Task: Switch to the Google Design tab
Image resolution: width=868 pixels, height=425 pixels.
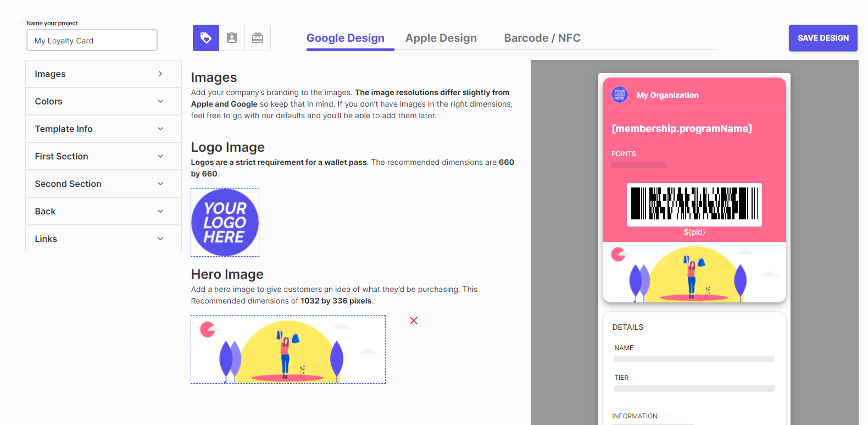Action: click(346, 38)
